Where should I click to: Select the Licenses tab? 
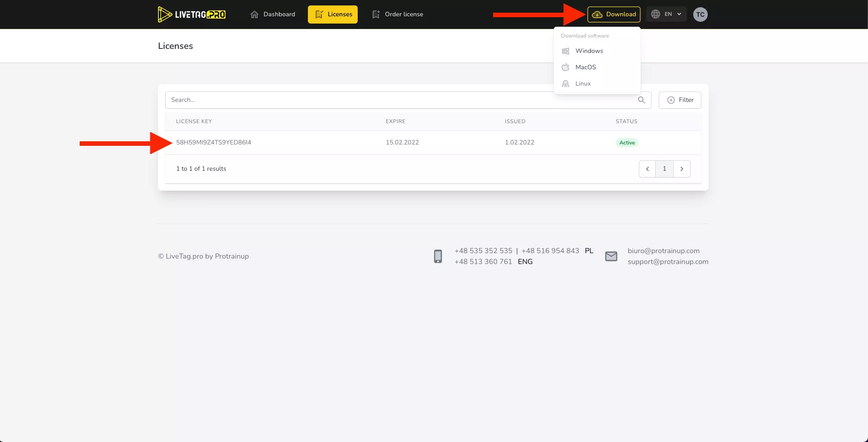coord(333,14)
